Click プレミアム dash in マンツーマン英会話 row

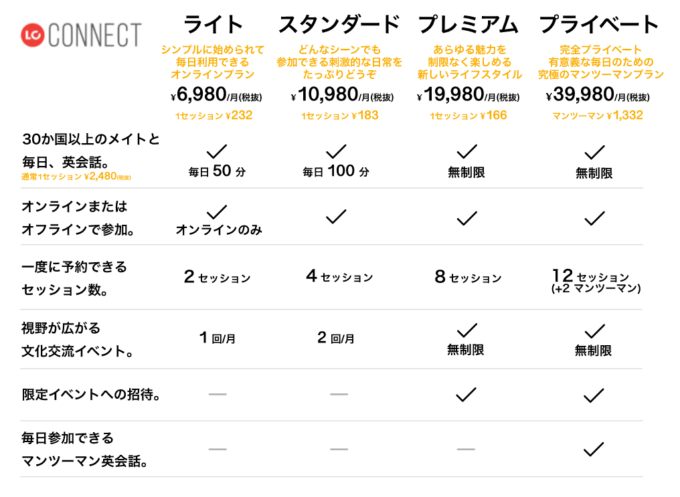466,449
